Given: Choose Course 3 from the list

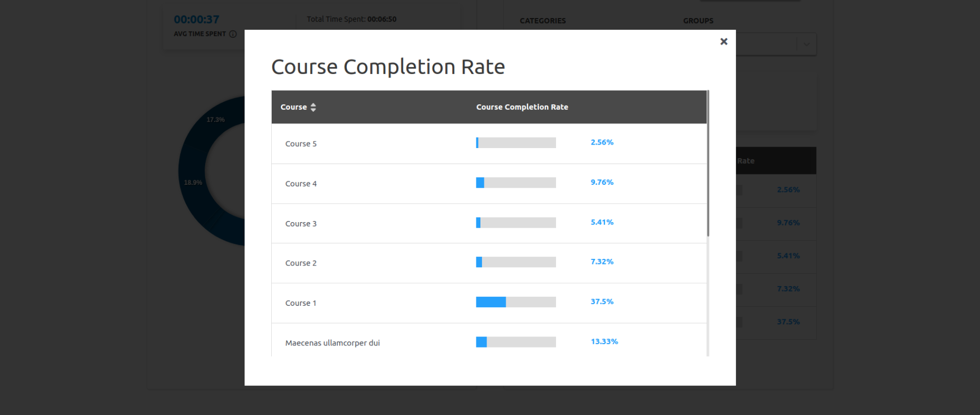Looking at the screenshot, I should (x=301, y=224).
